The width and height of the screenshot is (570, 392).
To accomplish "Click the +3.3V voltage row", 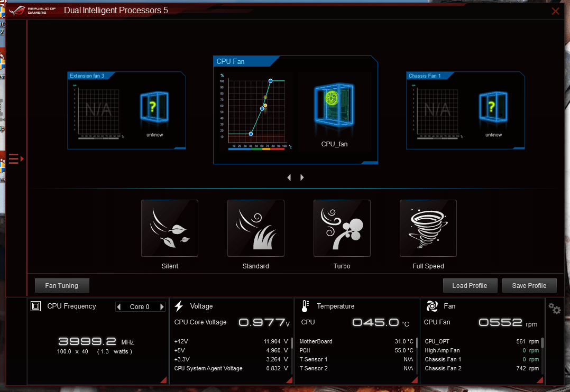I will (x=231, y=359).
